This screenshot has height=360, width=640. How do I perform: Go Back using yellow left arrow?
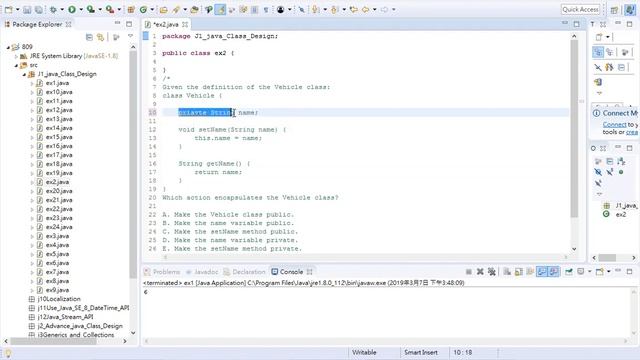point(365,9)
